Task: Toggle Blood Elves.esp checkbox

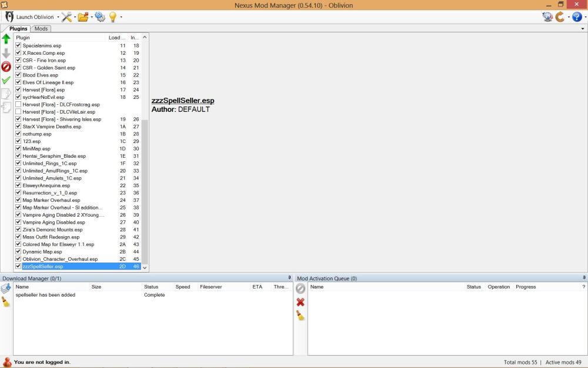Action: [x=18, y=75]
